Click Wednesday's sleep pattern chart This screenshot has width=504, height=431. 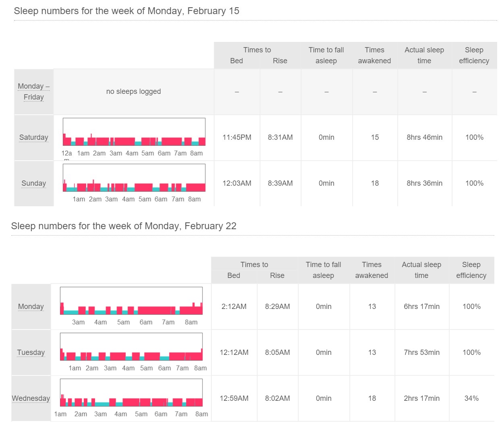click(x=131, y=393)
